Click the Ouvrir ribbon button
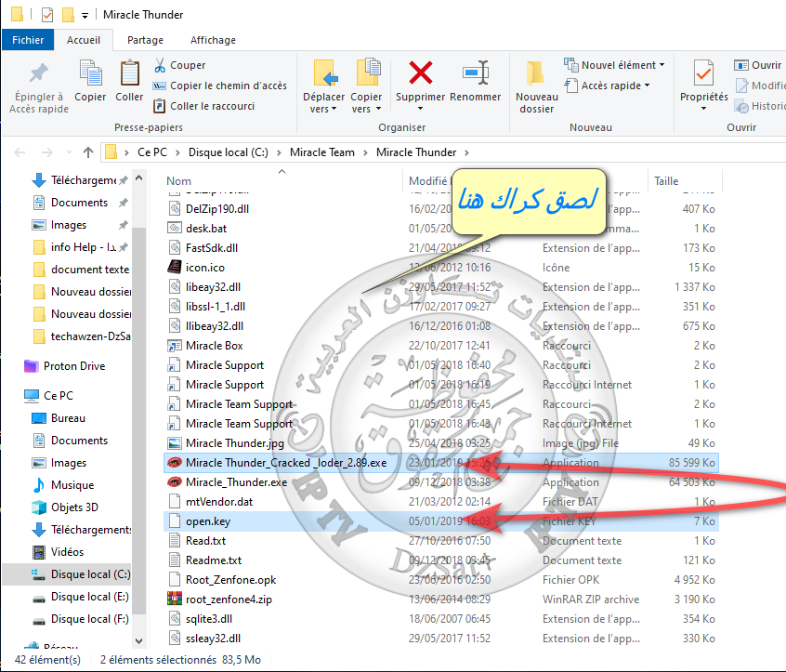 (758, 65)
